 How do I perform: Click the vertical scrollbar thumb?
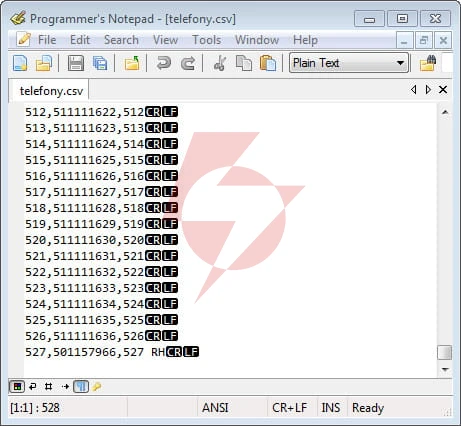pyautogui.click(x=445, y=352)
